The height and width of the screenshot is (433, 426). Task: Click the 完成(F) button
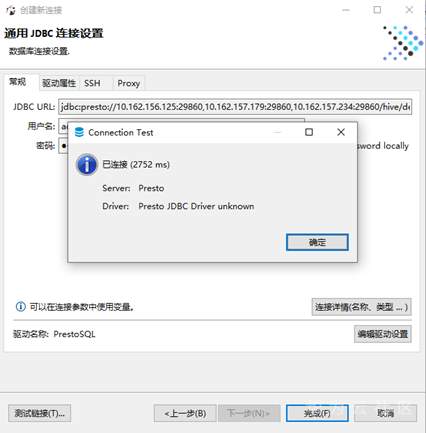[x=317, y=413]
